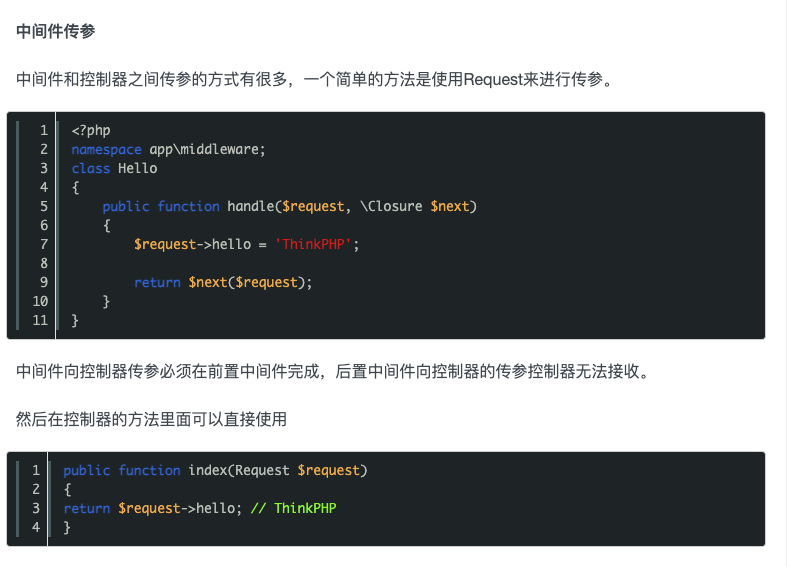The image size is (787, 567).
Task: Click the paragraph mentioning Request来进行传参
Action: (x=314, y=79)
